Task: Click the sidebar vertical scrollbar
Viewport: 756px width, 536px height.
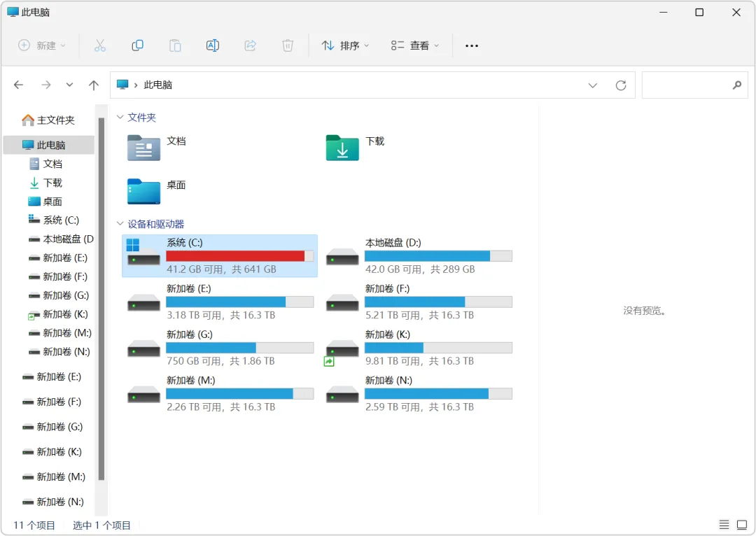Action: [x=101, y=299]
